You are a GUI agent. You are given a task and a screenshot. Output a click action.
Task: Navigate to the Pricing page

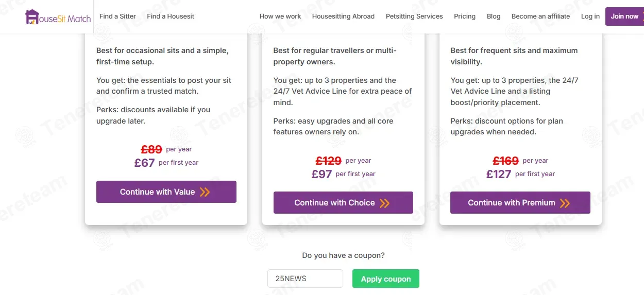pyautogui.click(x=465, y=16)
